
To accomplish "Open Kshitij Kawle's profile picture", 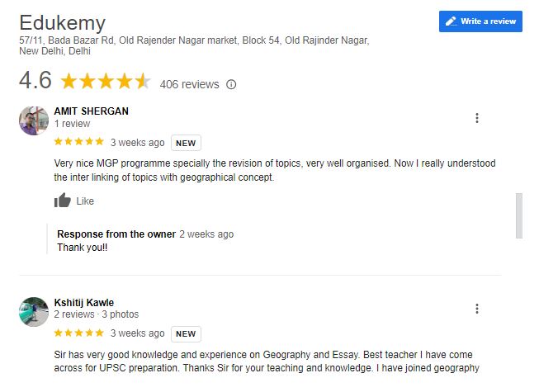I will coord(34,312).
